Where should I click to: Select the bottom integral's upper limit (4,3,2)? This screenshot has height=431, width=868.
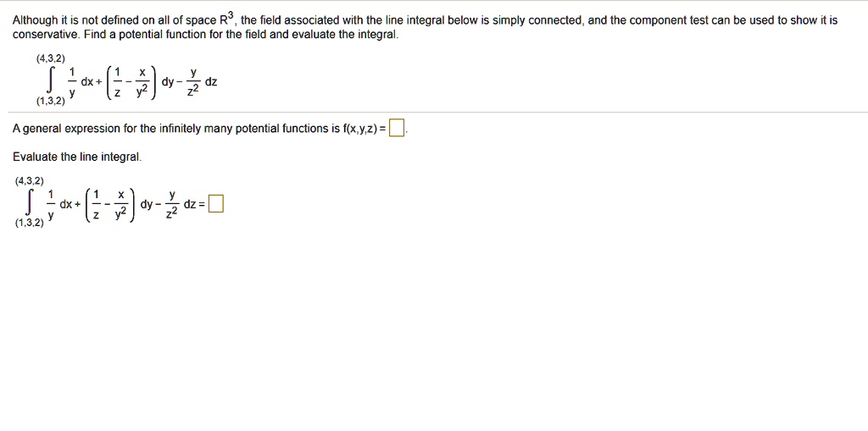point(30,181)
